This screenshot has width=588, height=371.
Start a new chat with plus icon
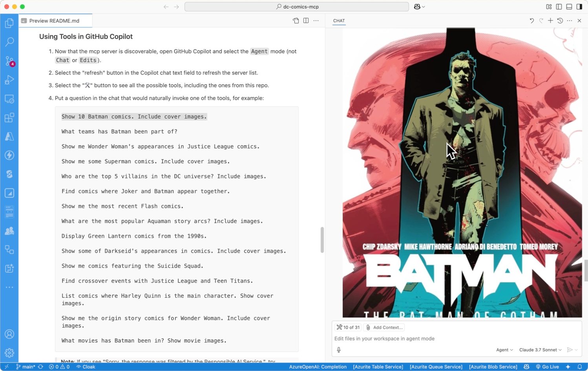click(x=550, y=21)
